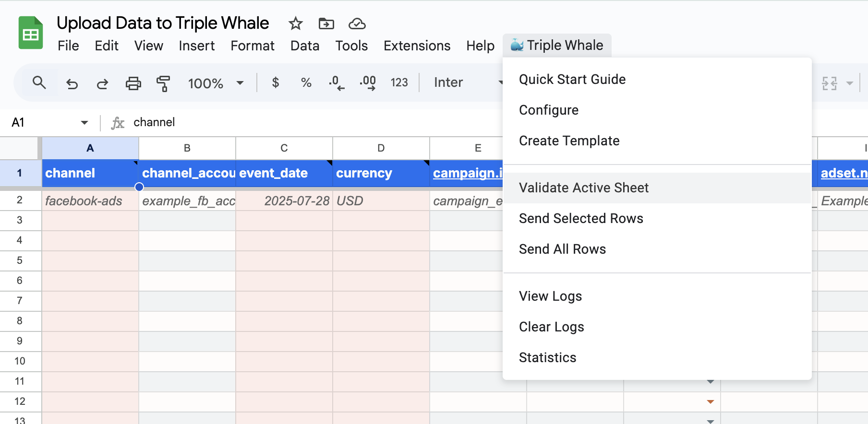The height and width of the screenshot is (424, 868).
Task: Select row 1 header
Action: click(x=20, y=173)
